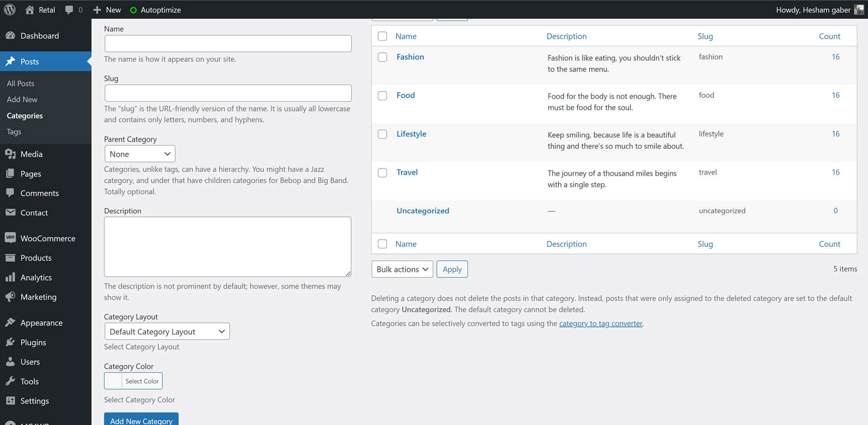Click Autoptimize green status circle
The height and width of the screenshot is (425, 868).
pyautogui.click(x=133, y=10)
